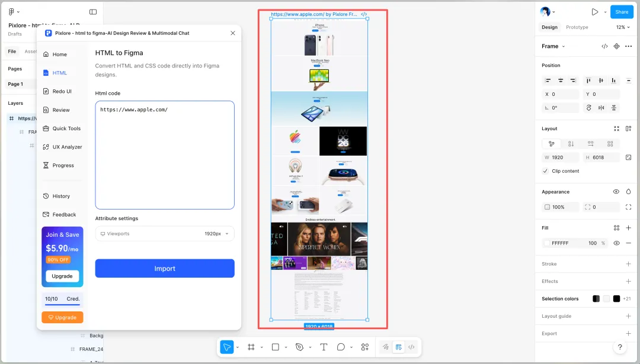Select the Frame tool in bottom toolbar
Viewport: 640px width, 364px height.
tap(251, 347)
